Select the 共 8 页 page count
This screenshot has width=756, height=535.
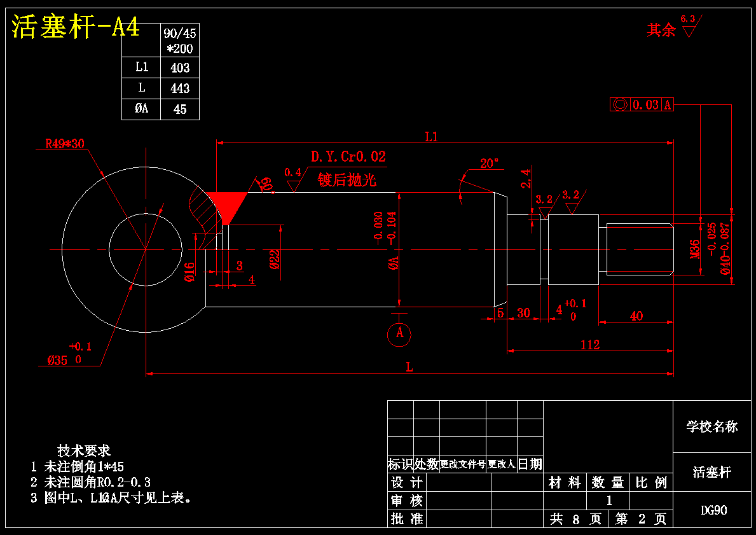click(576, 519)
